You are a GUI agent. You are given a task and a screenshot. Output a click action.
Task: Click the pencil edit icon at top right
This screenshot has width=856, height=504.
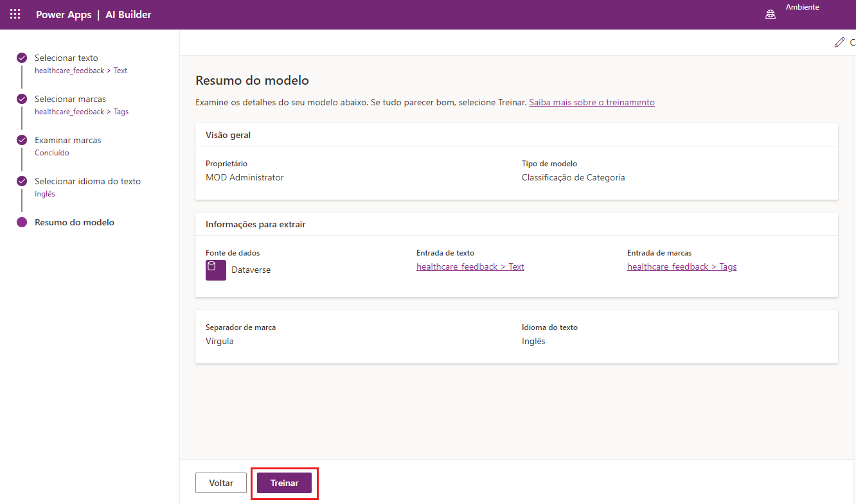(839, 42)
